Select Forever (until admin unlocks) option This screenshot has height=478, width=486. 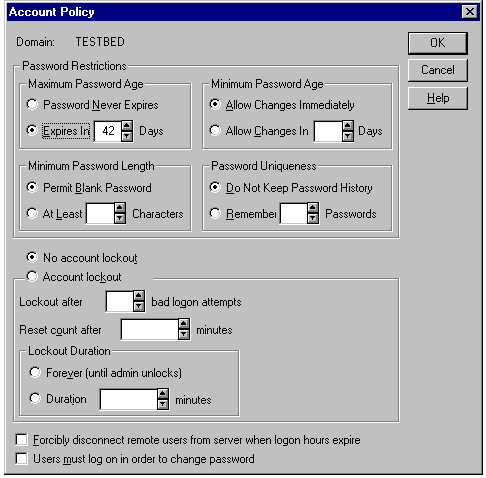35,372
